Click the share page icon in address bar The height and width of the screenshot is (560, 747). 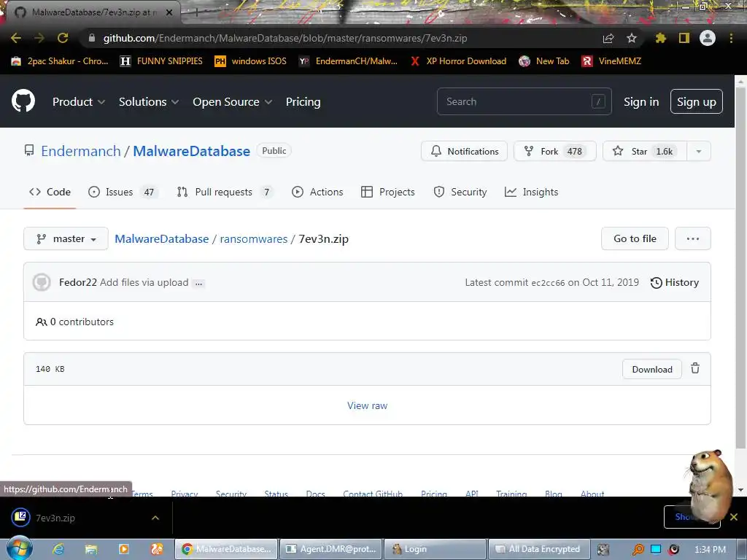(608, 38)
